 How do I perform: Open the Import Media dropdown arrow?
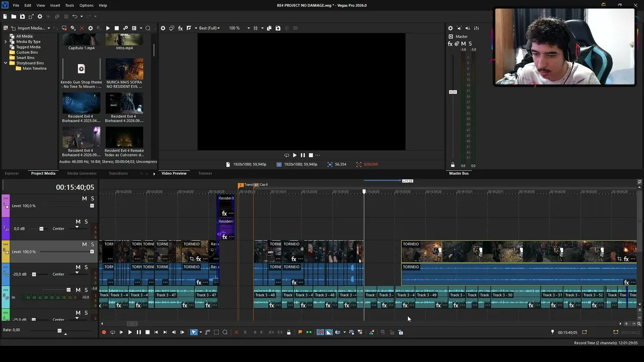pyautogui.click(x=49, y=28)
